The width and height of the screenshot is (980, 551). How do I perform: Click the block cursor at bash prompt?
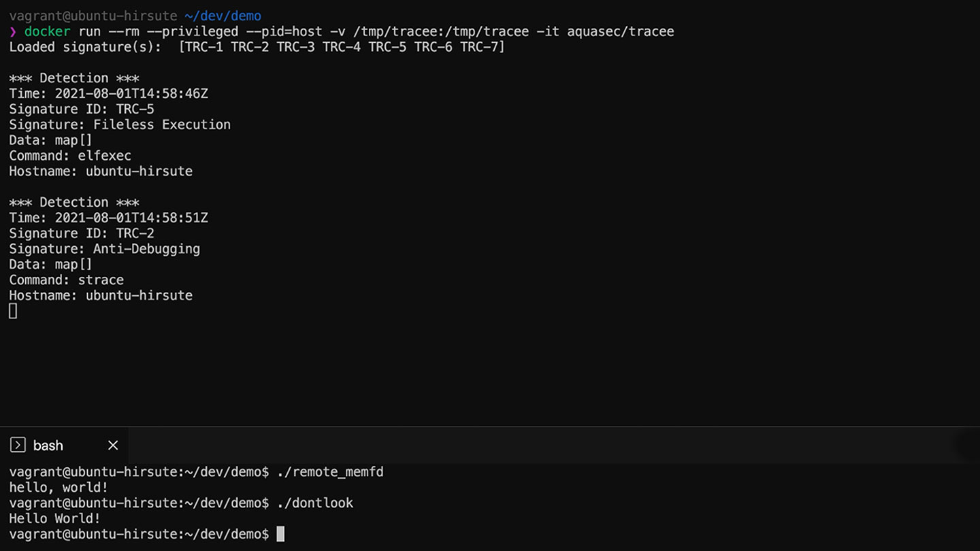click(280, 535)
